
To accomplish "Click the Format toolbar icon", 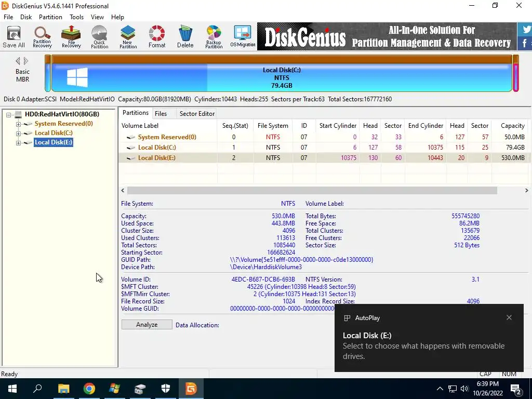I will coord(157,37).
